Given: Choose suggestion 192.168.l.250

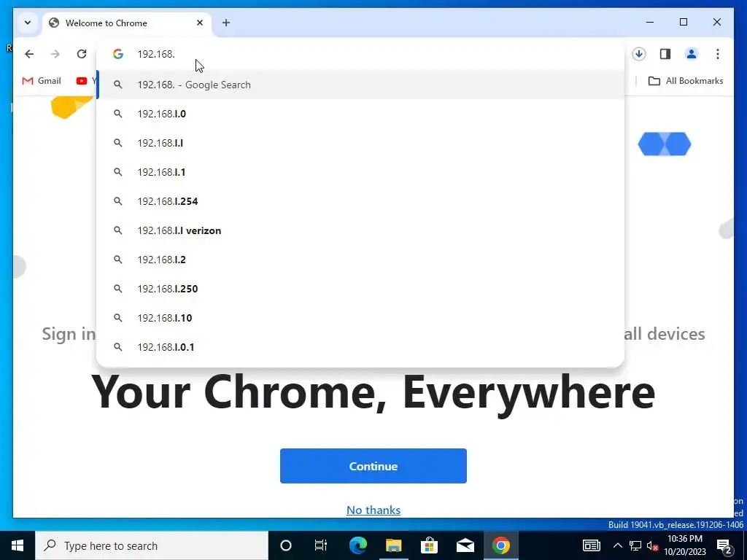Looking at the screenshot, I should pyautogui.click(x=360, y=289).
